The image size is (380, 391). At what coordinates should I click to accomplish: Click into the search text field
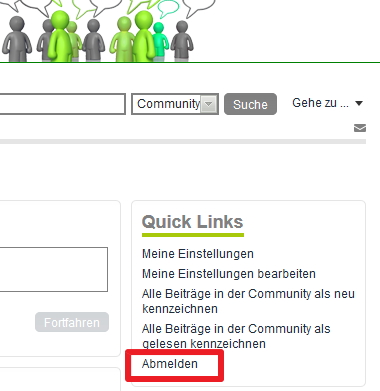click(62, 104)
